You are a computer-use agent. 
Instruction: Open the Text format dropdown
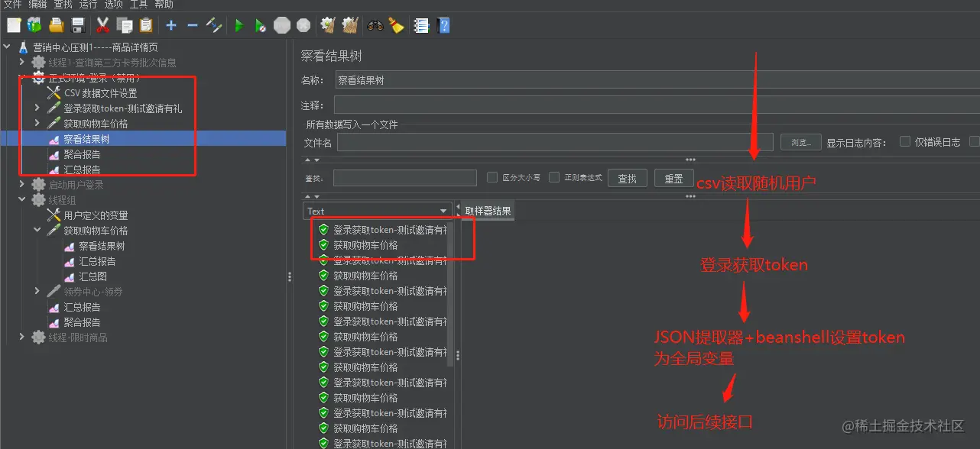pyautogui.click(x=443, y=211)
